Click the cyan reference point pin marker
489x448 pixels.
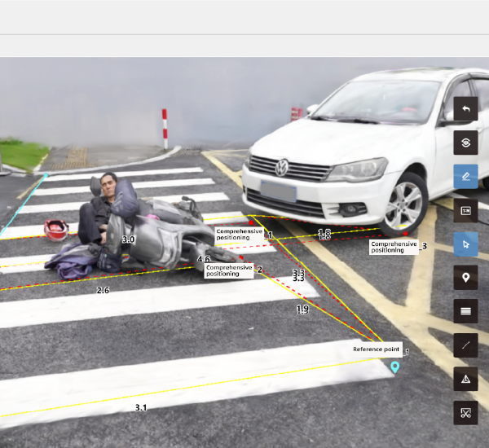(395, 367)
